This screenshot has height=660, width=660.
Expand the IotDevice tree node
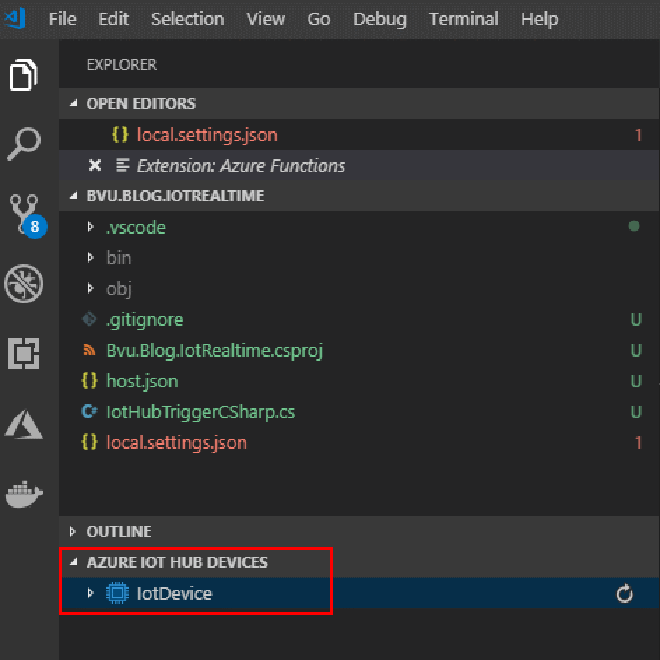pyautogui.click(x=91, y=594)
